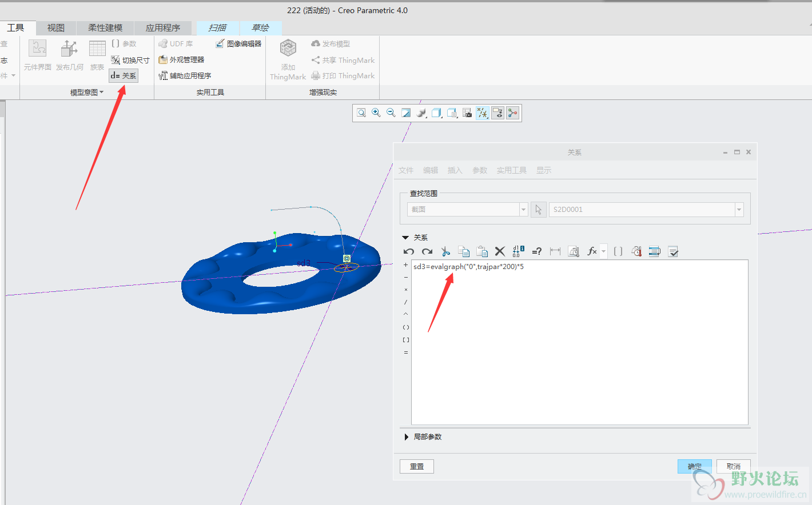The image size is (812, 505).
Task: Click the Refit zoom icon in view toolbar
Action: (361, 113)
